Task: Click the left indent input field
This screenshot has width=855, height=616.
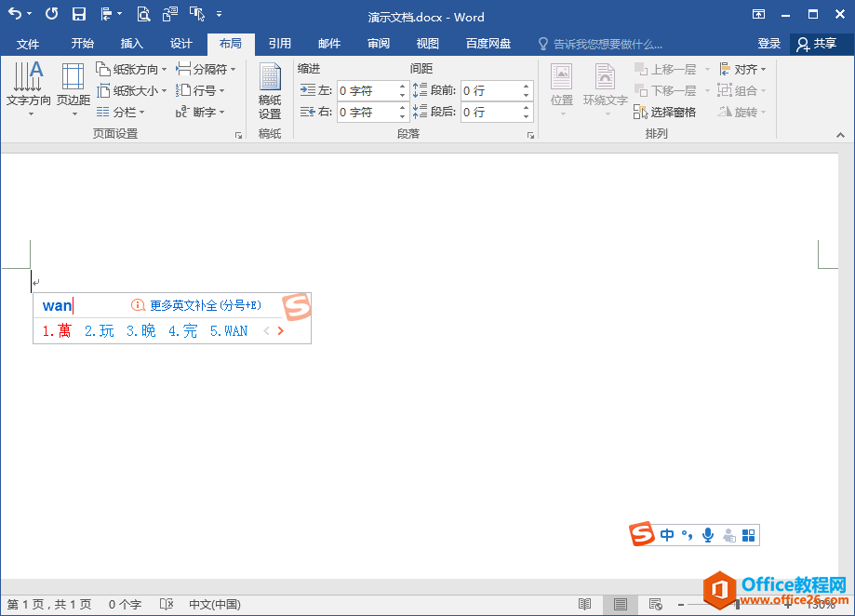Action: coord(367,90)
